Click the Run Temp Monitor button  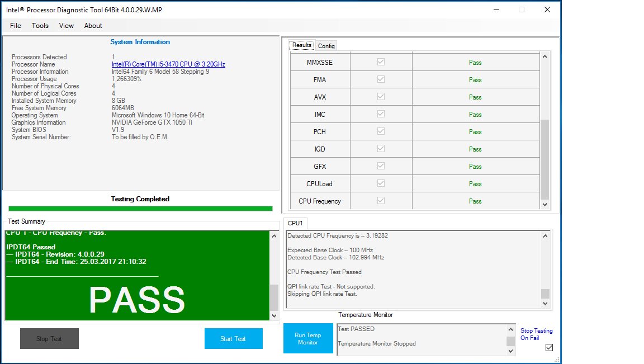click(x=308, y=338)
